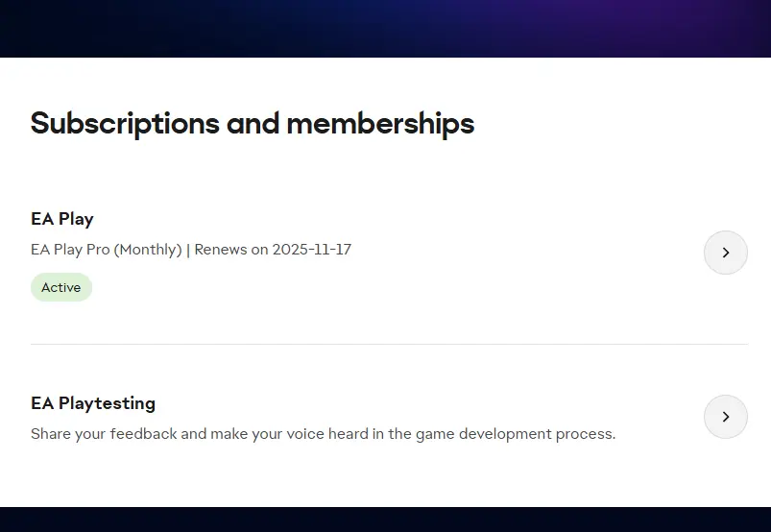The height and width of the screenshot is (532, 771).
Task: Click the green Active status badge
Action: coord(61,287)
